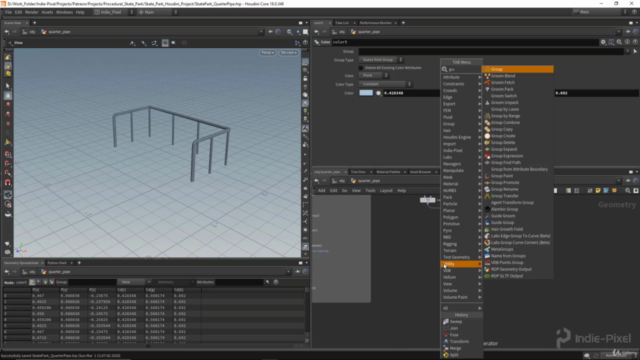
Task: Open network editor Layout menu
Action: 386,191
